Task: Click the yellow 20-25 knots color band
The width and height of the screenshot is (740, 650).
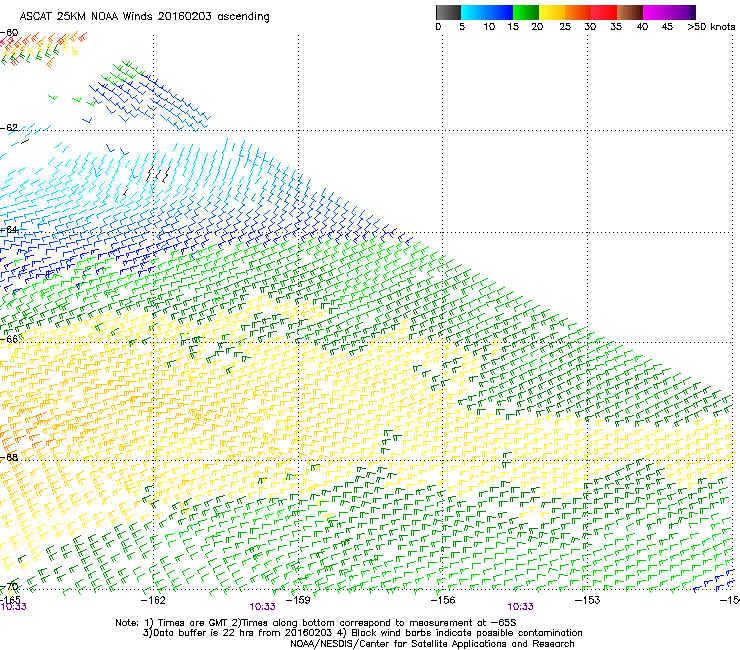Action: tap(552, 12)
